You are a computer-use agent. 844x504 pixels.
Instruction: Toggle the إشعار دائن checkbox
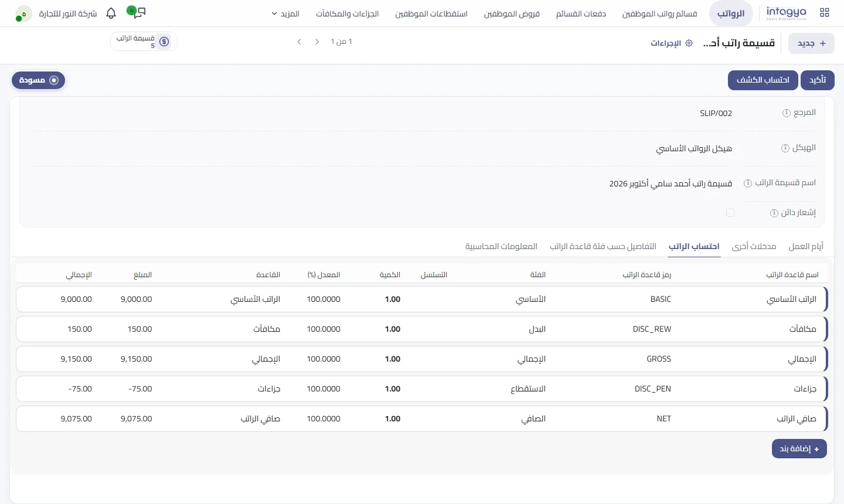[730, 213]
